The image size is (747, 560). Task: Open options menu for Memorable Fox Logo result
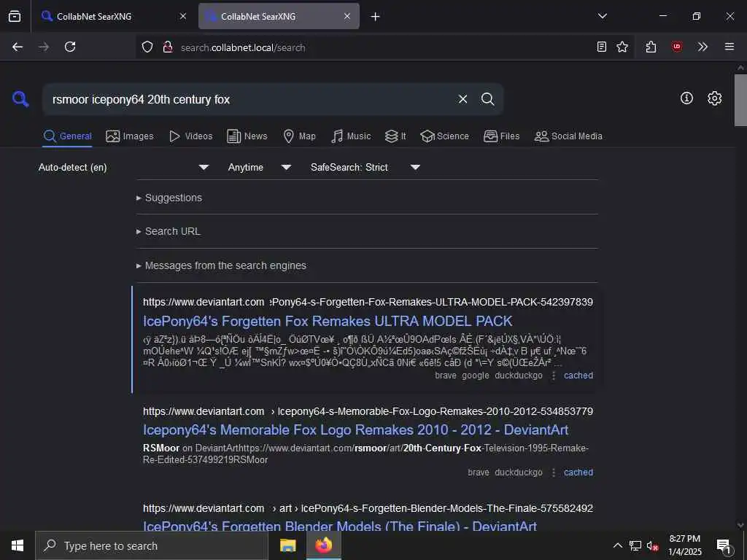pos(554,472)
